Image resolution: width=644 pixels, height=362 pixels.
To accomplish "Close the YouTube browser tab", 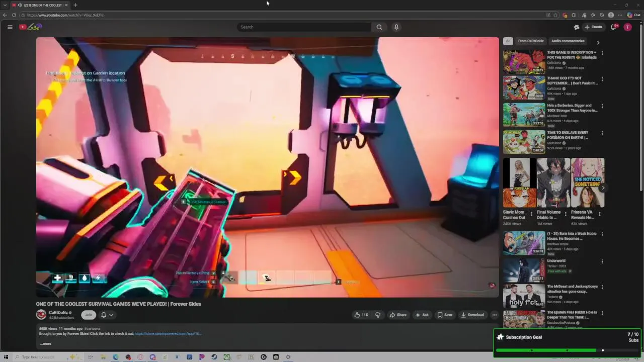I will 66,5.
